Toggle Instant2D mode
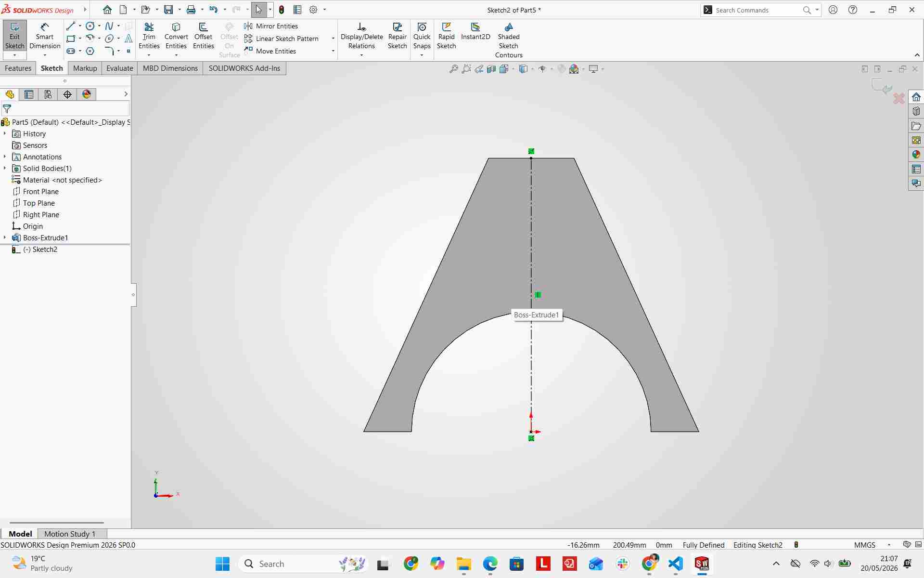924x578 pixels. [475, 32]
